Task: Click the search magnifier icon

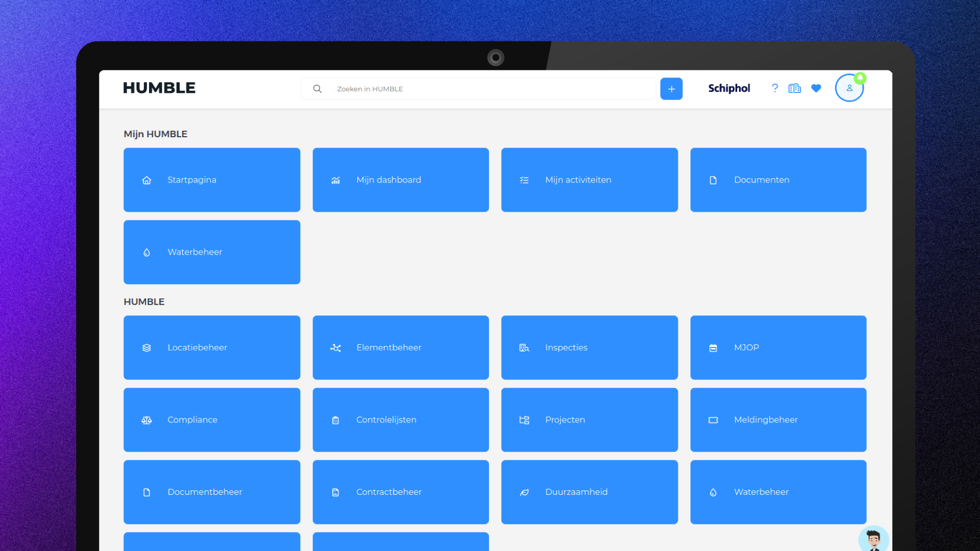Action: point(317,89)
